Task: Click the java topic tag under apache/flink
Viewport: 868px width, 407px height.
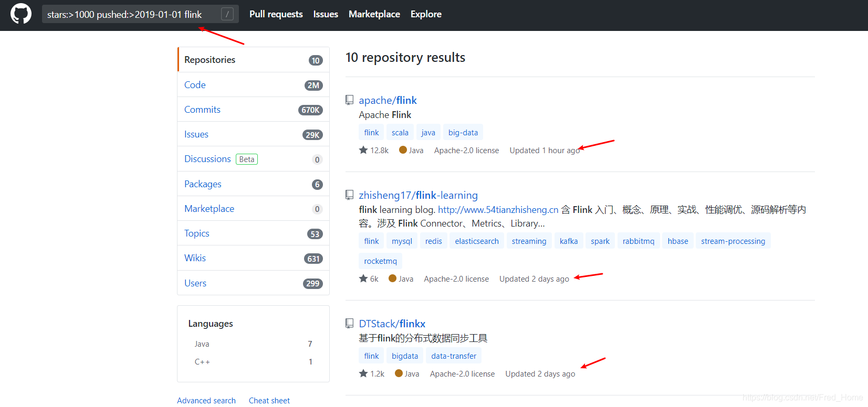Action: (428, 132)
